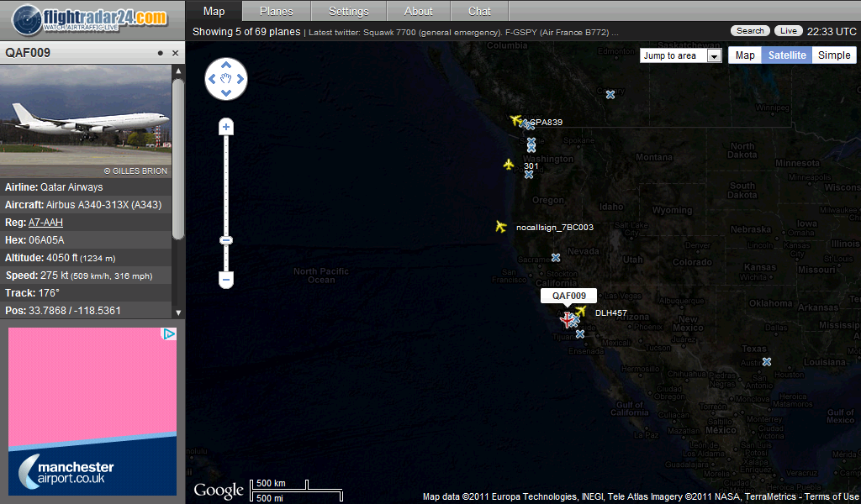
Task: Close the QAF009 details panel
Action: (175, 53)
